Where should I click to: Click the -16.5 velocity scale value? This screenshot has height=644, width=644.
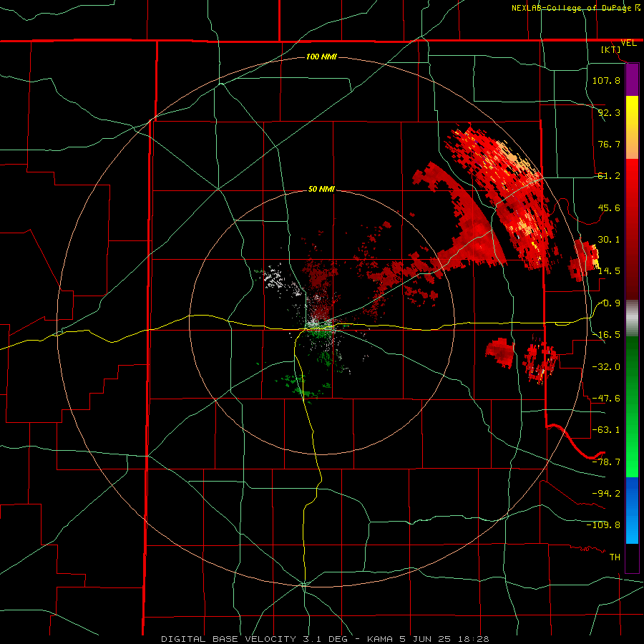[x=606, y=335]
